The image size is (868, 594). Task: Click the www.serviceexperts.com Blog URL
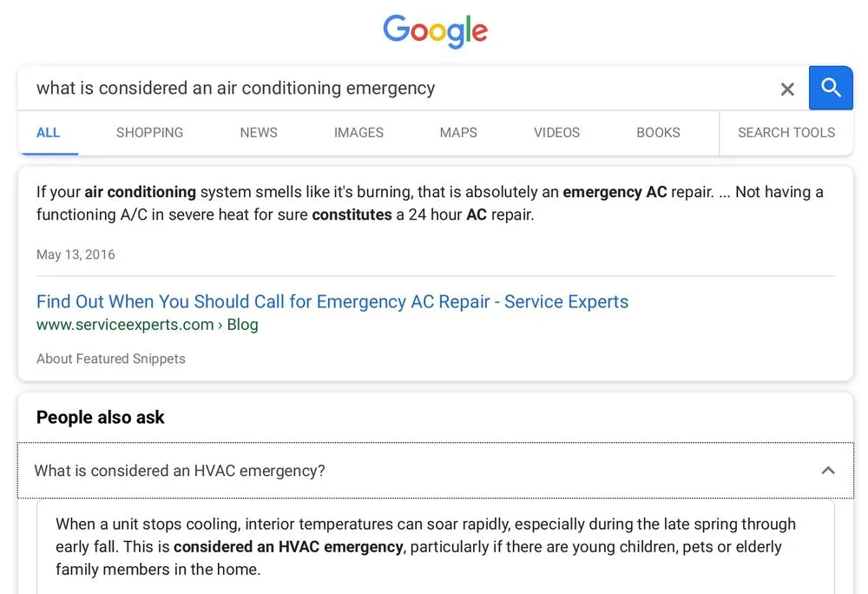point(147,325)
